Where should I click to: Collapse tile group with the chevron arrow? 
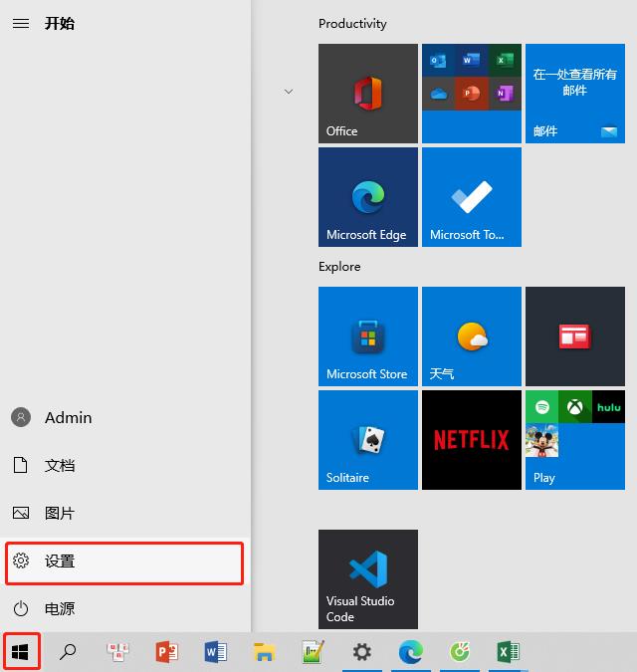click(x=289, y=92)
